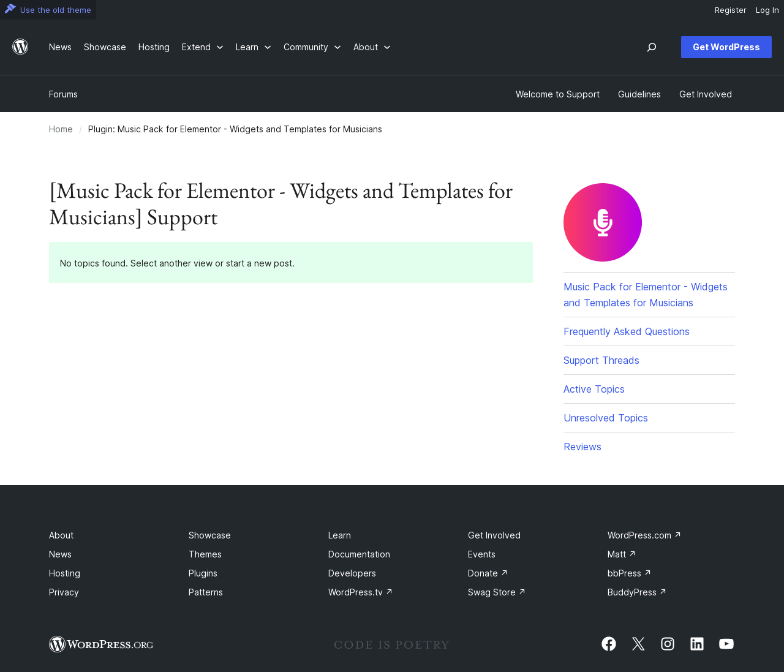Go to Home breadcrumb

click(x=61, y=129)
